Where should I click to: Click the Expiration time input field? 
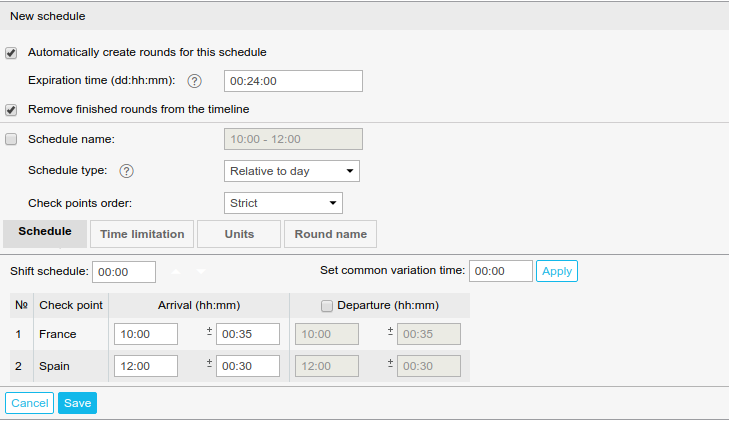(x=292, y=82)
